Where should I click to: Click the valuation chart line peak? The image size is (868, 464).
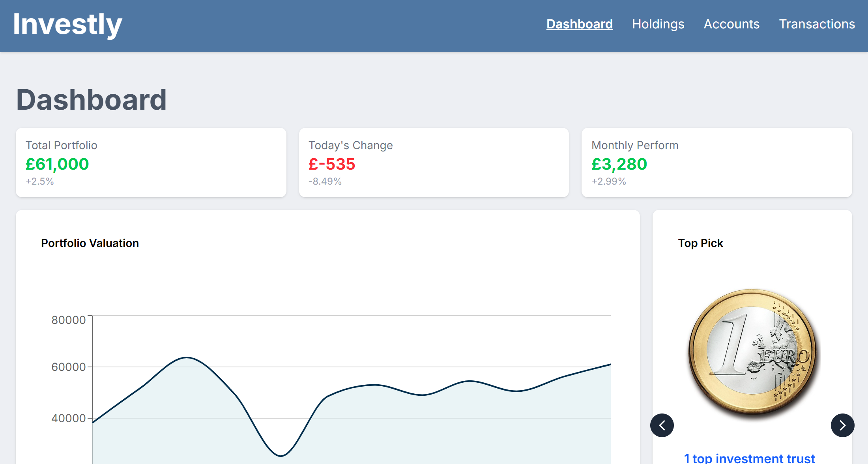(x=187, y=357)
